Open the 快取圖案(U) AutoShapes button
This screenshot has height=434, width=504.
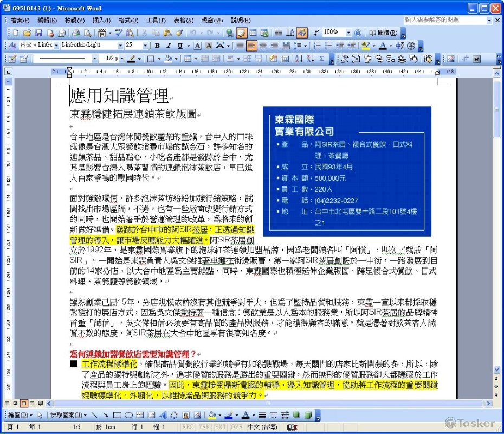tap(68, 416)
